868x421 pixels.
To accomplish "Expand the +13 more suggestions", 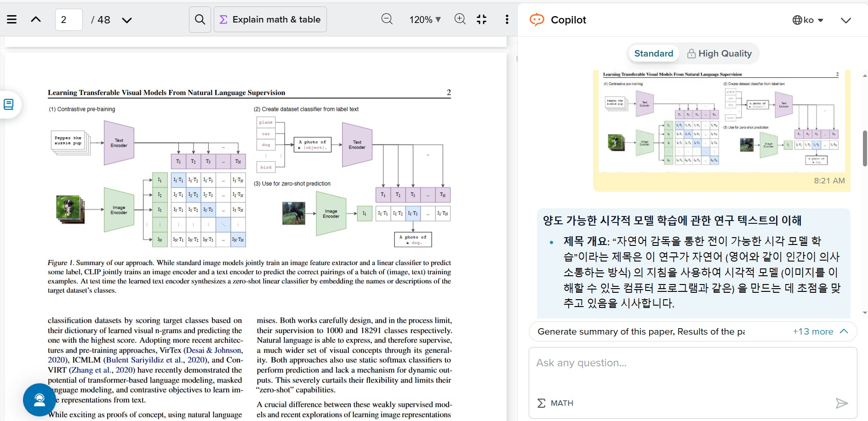I will [x=820, y=331].
